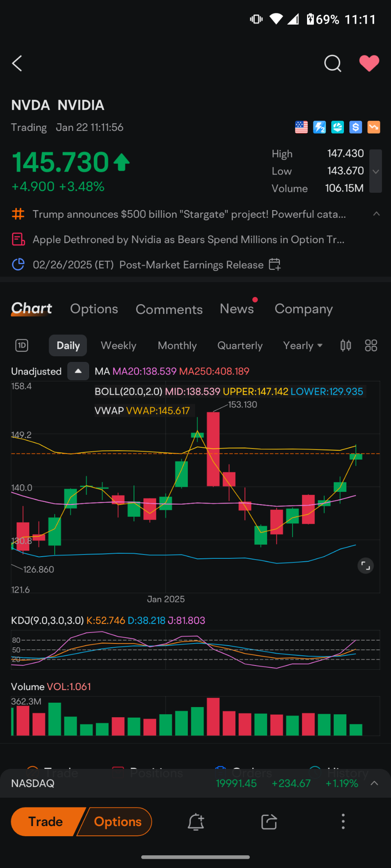Select the Daily timeframe
Viewport: 391px width, 868px height.
pos(68,346)
